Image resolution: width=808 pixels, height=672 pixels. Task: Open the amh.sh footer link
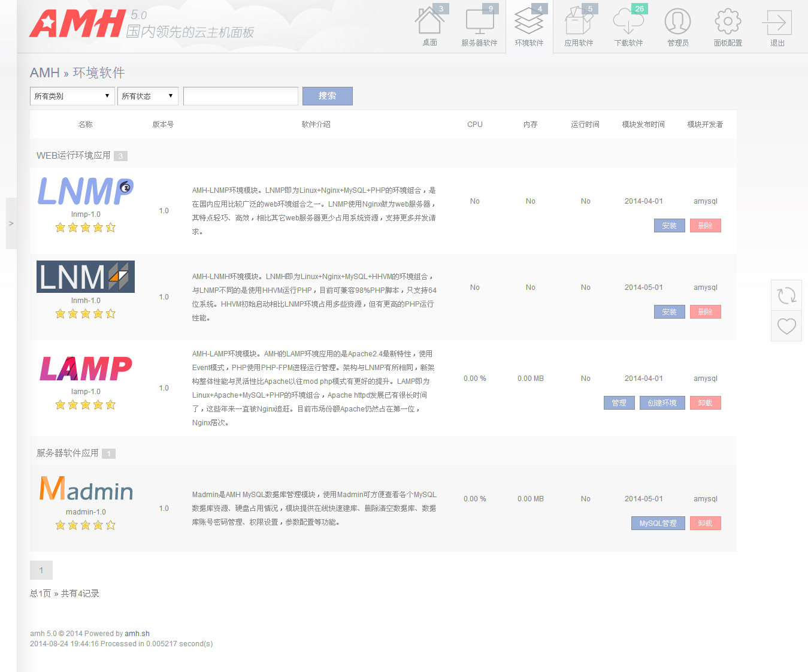(137, 634)
